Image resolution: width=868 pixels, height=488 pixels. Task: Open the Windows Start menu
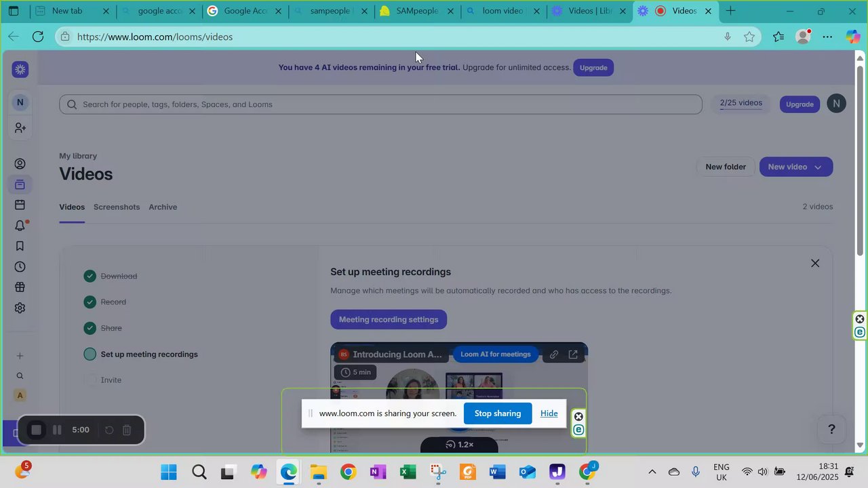click(x=169, y=472)
